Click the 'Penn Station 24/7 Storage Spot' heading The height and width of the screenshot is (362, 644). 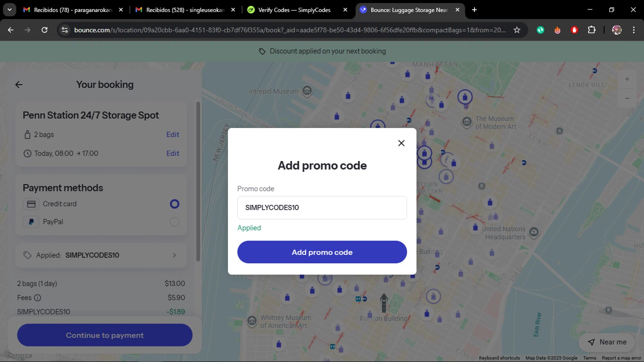[x=91, y=115]
